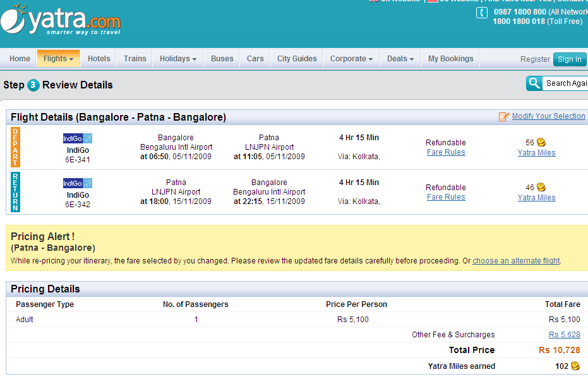Click the 'Total Price' label
Image resolution: width=588 pixels, height=379 pixels.
click(472, 350)
